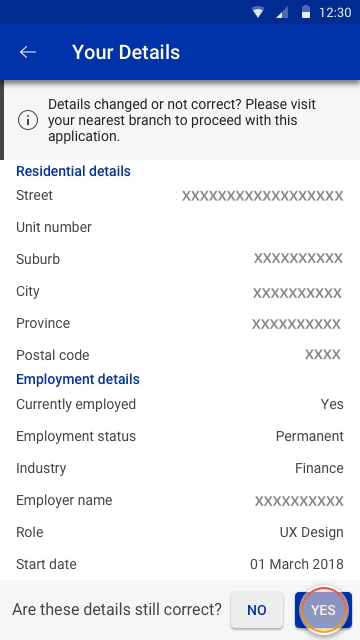This screenshot has height=640, width=360.
Task: Confirm details with the YES button
Action: point(323,610)
